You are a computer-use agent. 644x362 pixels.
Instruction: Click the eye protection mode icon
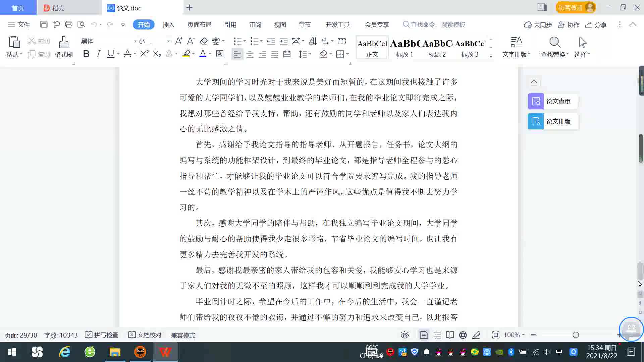[x=405, y=335]
